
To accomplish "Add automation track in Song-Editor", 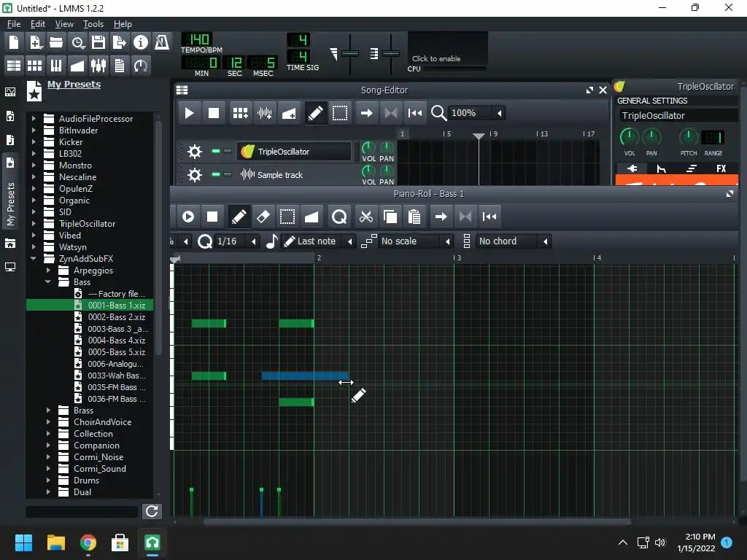I will (x=289, y=113).
